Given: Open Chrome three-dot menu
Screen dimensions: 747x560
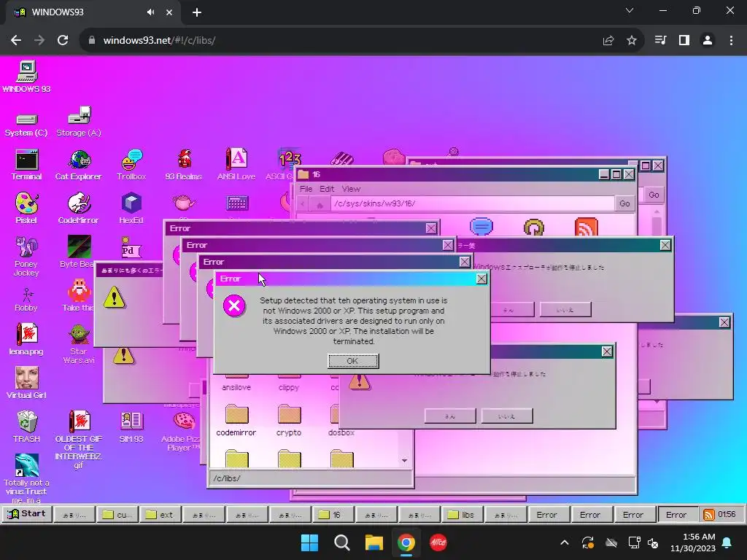Looking at the screenshot, I should (731, 40).
